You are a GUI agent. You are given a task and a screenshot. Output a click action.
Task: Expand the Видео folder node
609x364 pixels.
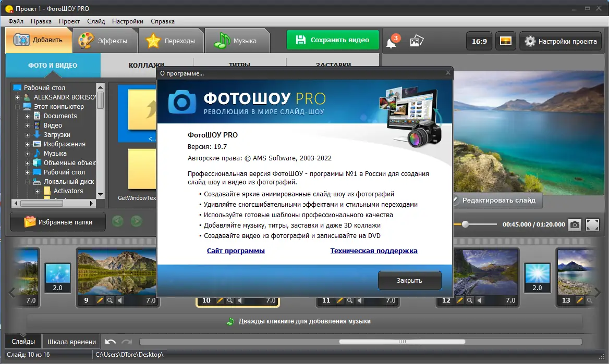(27, 125)
